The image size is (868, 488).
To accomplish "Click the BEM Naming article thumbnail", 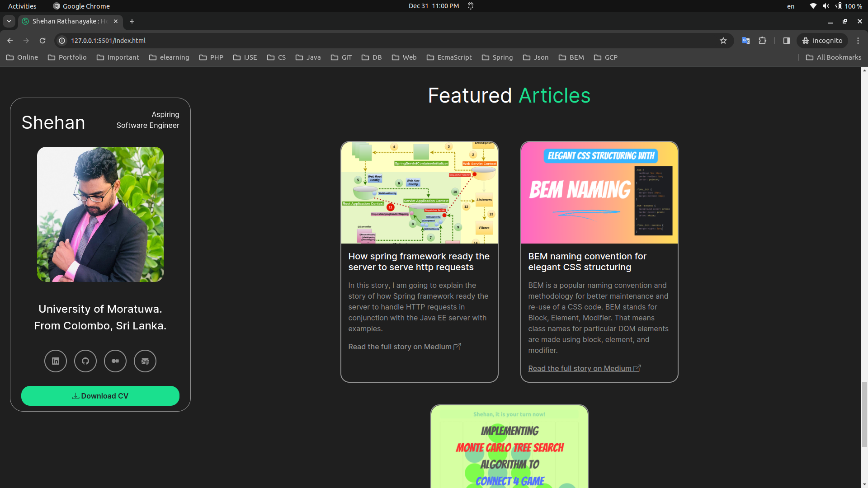I will coord(599,193).
